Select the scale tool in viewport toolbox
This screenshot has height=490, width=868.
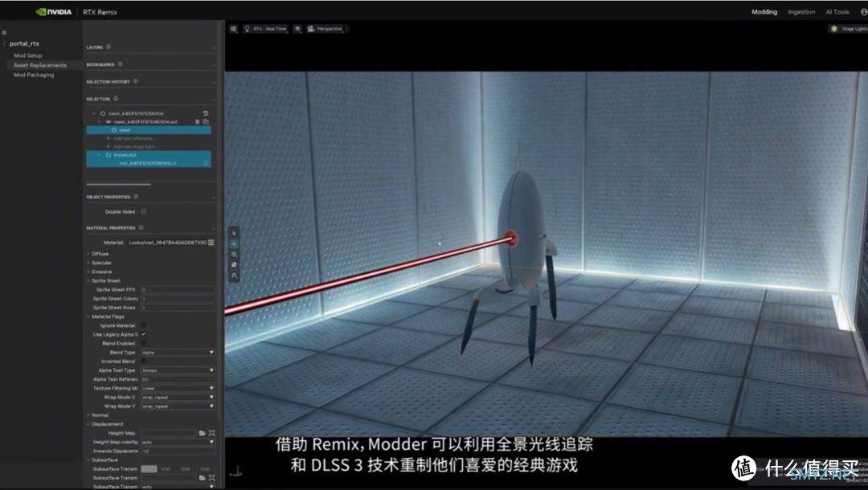coord(234,265)
